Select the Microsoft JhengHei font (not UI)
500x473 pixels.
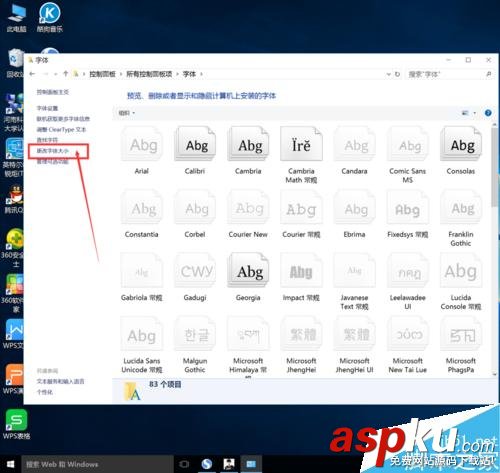[302, 334]
